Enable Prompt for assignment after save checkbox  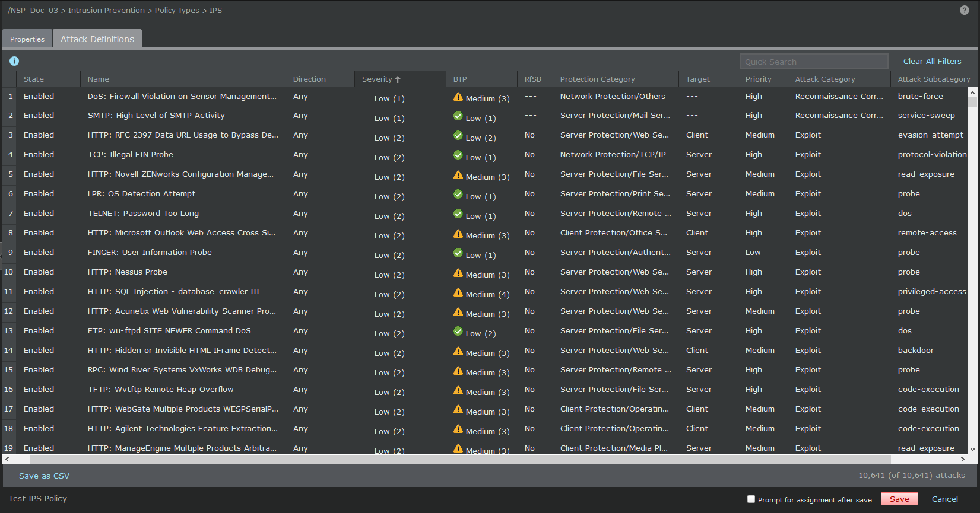coord(751,499)
